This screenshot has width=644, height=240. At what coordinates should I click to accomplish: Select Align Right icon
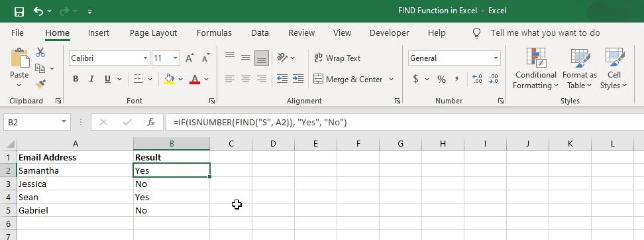262,79
